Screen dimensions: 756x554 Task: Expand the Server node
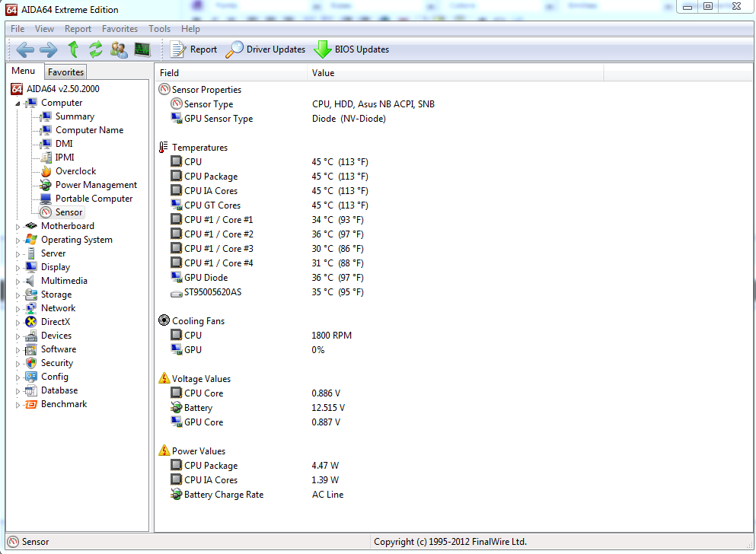tap(18, 254)
